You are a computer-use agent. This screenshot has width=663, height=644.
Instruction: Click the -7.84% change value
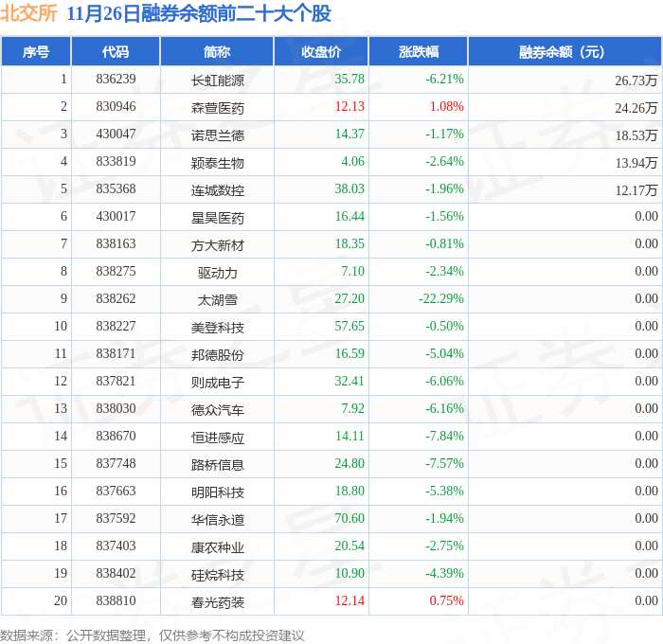444,437
